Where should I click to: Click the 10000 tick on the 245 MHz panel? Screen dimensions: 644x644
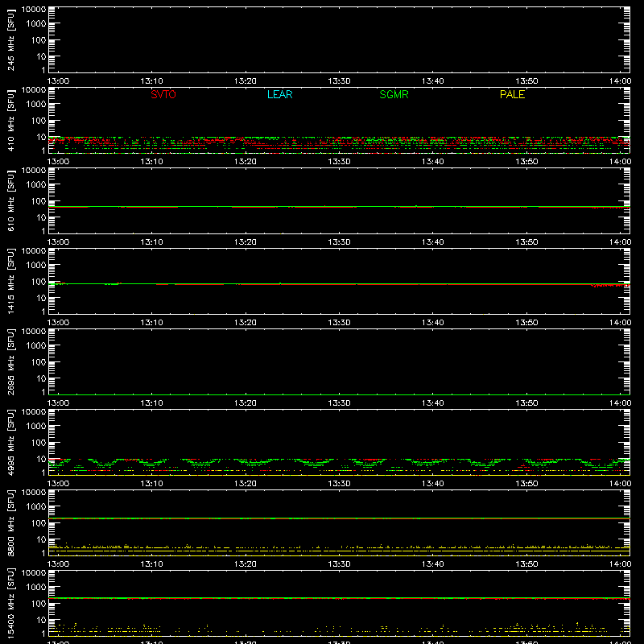pyautogui.click(x=34, y=9)
